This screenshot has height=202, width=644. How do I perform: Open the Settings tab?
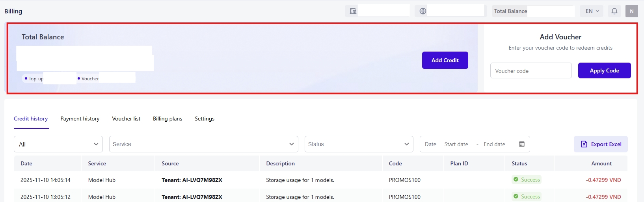coord(205,119)
